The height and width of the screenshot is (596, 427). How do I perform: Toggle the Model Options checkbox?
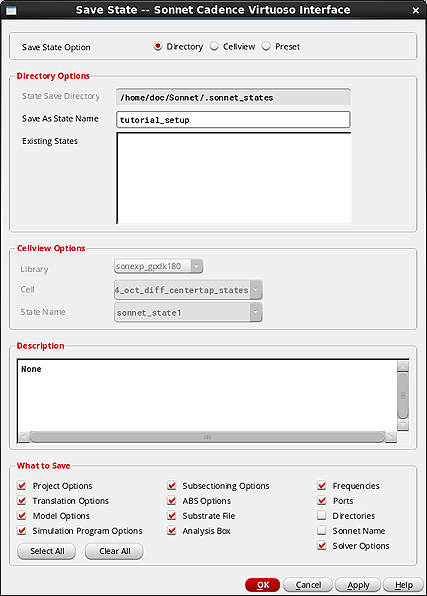(x=22, y=515)
